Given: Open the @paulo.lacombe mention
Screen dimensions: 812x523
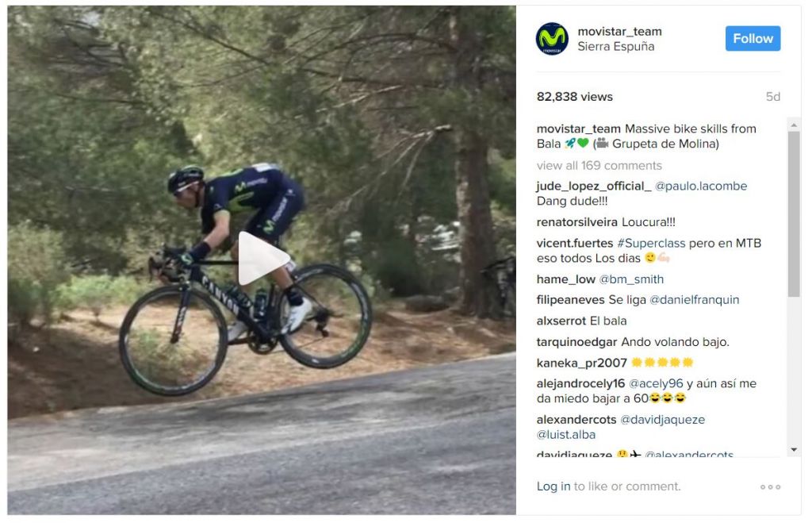Looking at the screenshot, I should 701,186.
